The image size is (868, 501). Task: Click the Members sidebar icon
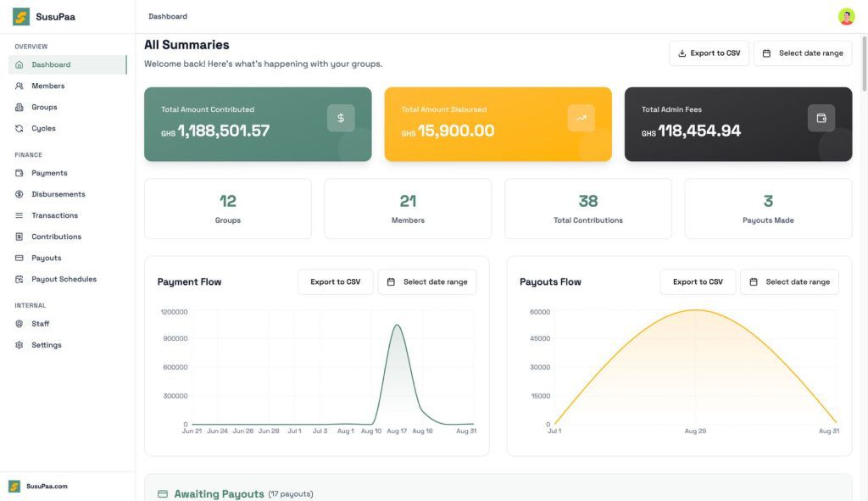(19, 86)
